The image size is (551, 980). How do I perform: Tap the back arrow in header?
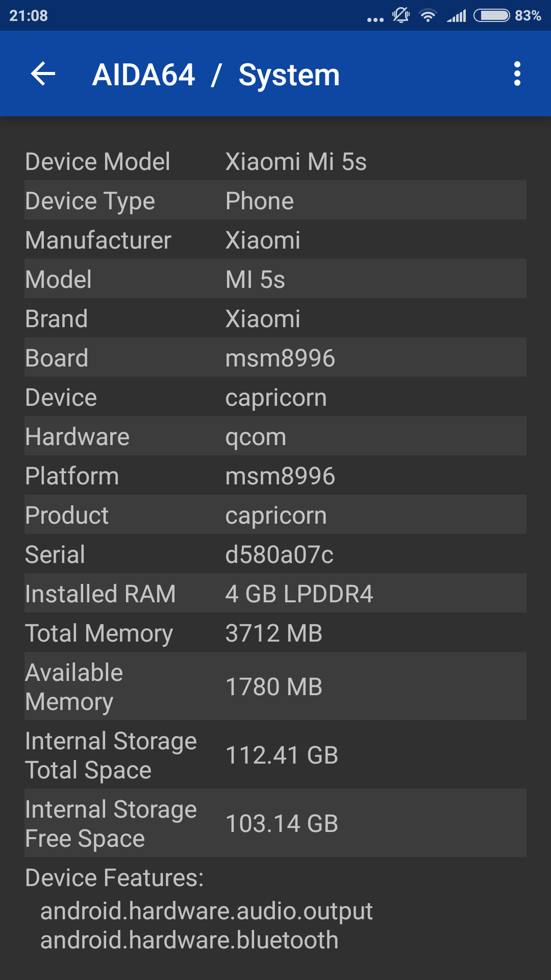[x=43, y=74]
